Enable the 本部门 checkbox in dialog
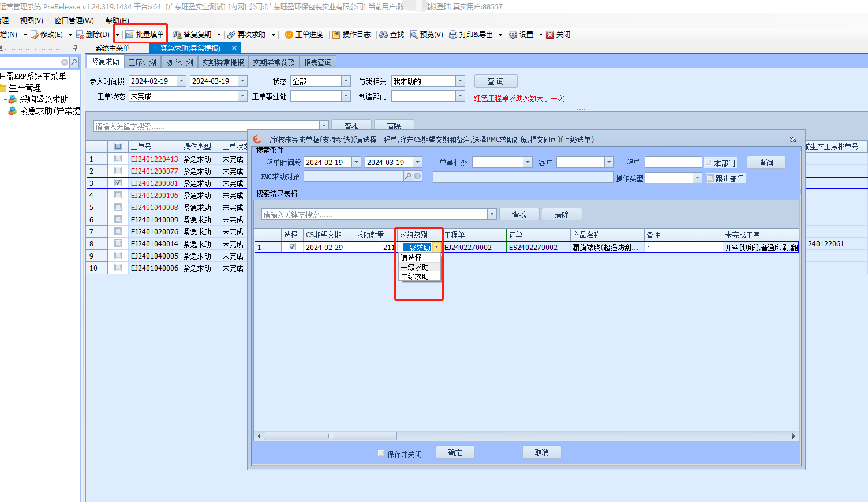 [x=708, y=163]
